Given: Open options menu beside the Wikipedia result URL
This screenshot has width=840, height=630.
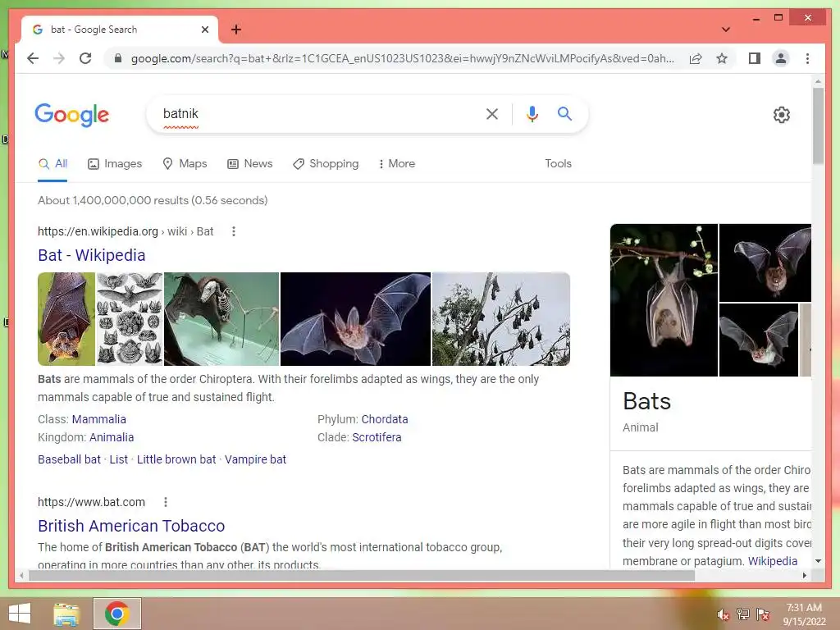Looking at the screenshot, I should (234, 231).
